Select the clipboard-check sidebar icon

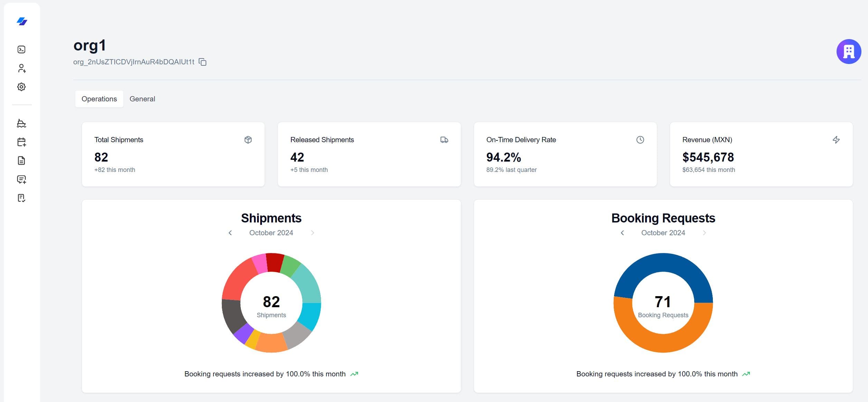pyautogui.click(x=21, y=198)
